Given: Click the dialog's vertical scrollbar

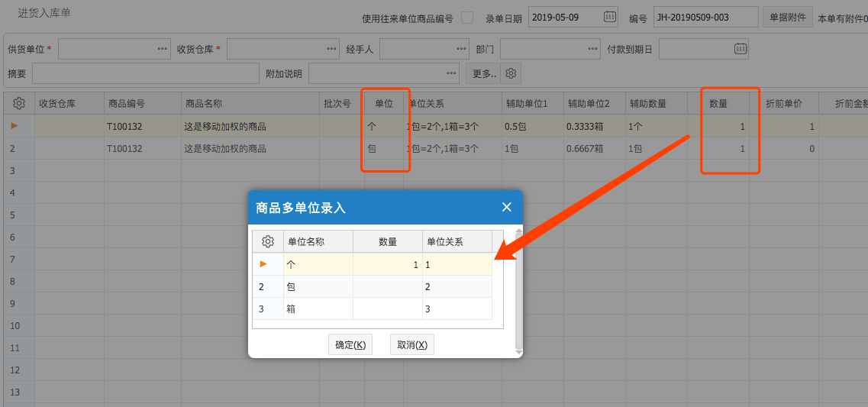Looking at the screenshot, I should (519, 290).
